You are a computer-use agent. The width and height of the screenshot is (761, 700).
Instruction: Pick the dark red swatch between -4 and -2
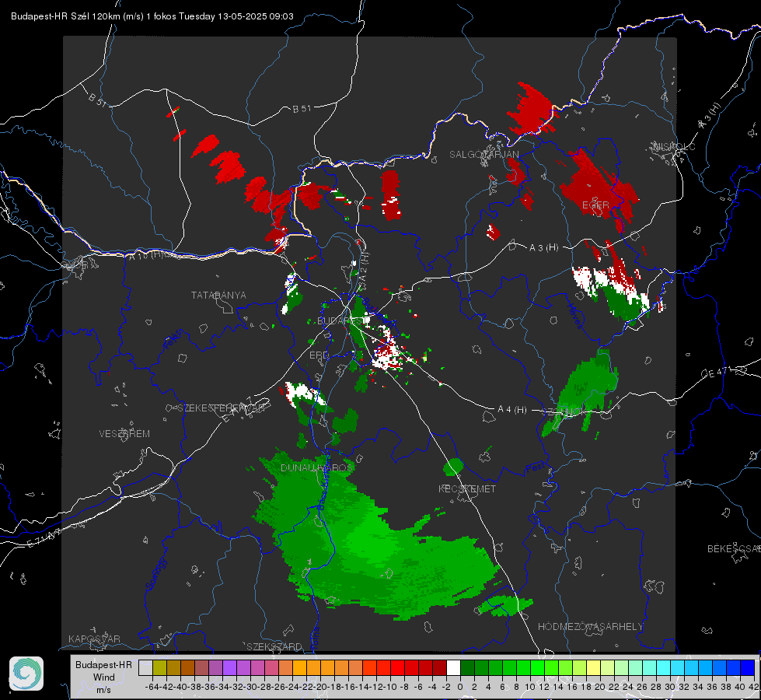[x=439, y=668]
